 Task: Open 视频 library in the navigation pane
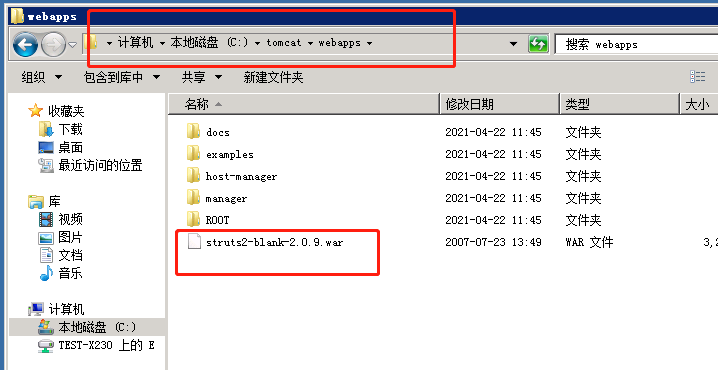tap(71, 219)
